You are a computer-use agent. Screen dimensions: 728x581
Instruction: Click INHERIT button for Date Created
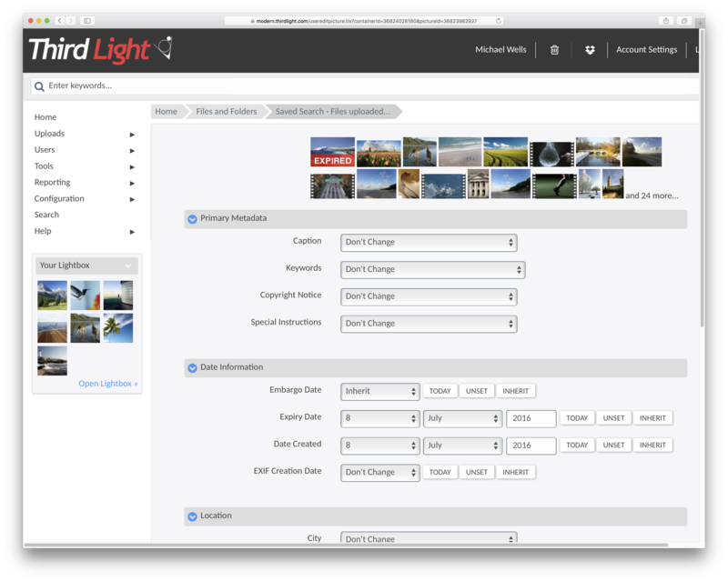coord(652,445)
